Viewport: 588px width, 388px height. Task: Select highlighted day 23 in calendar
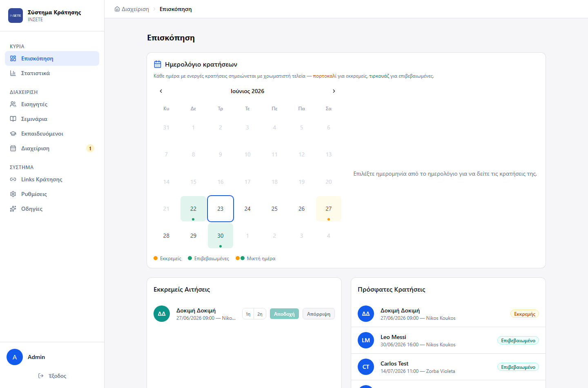coord(220,209)
